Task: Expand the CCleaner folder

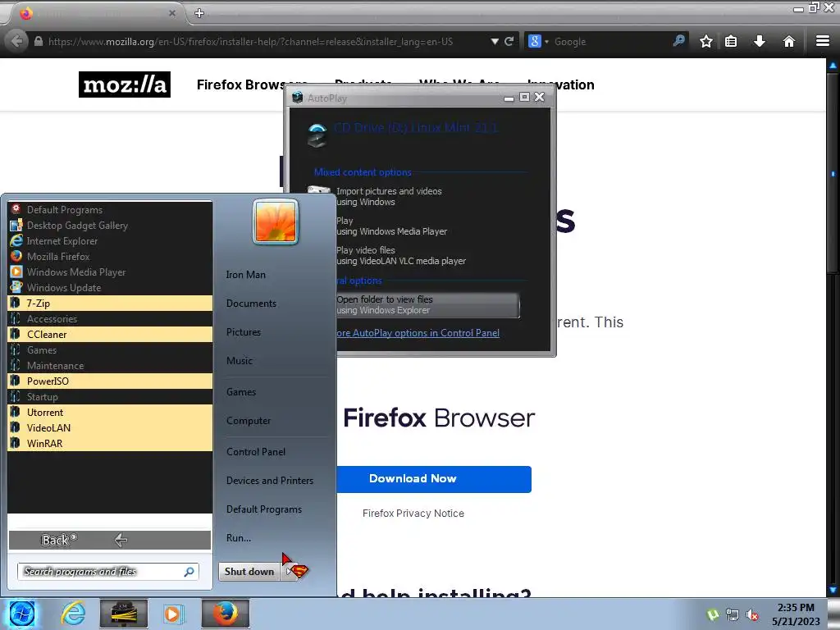Action: pos(110,335)
